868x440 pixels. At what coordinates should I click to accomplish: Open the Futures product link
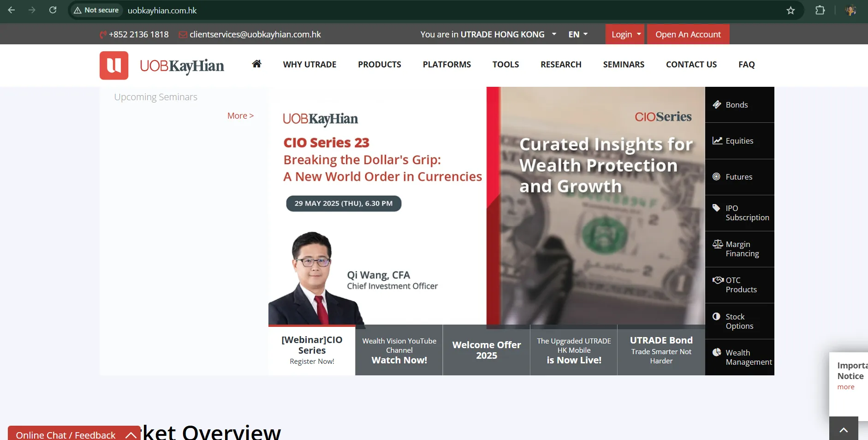coord(740,177)
